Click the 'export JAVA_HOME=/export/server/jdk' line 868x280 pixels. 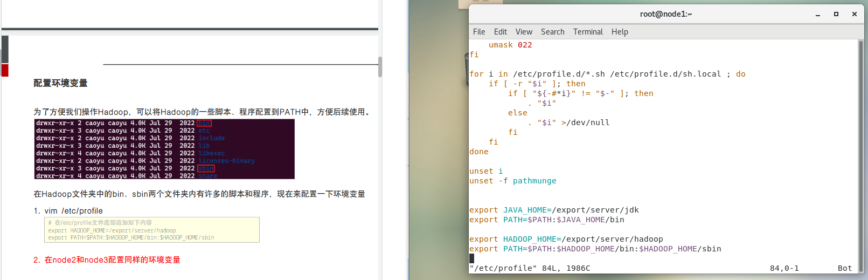[554, 210]
